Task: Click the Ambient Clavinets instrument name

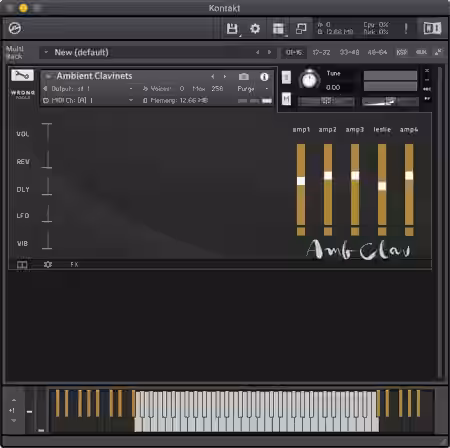Action: click(x=94, y=76)
